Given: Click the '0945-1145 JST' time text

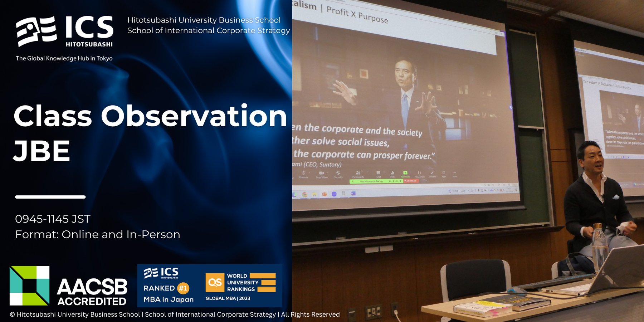Looking at the screenshot, I should 53,219.
